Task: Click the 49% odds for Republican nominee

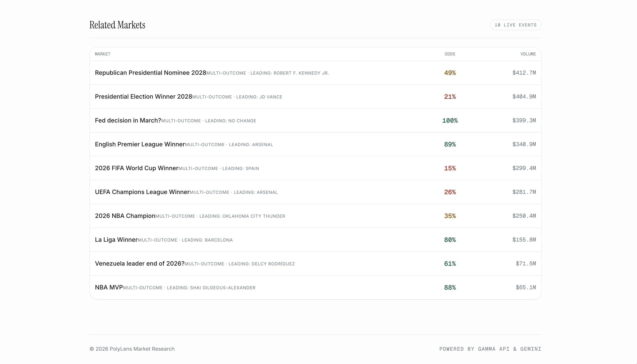Action: [x=450, y=73]
